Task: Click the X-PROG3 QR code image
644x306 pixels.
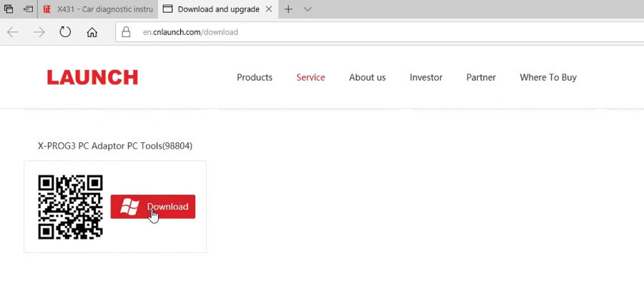Action: (70, 207)
